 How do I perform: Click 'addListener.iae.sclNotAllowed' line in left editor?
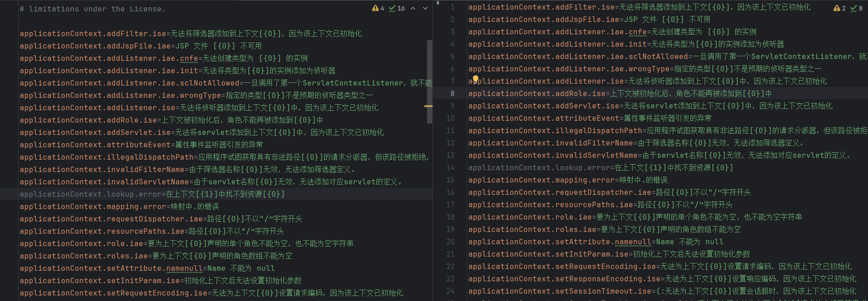(226, 83)
